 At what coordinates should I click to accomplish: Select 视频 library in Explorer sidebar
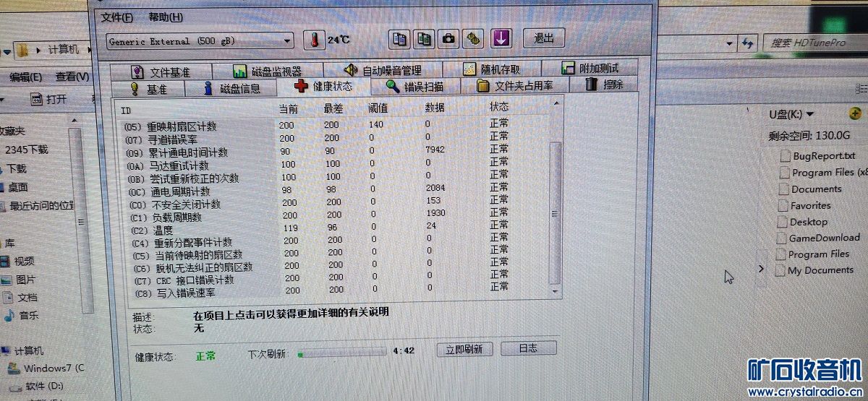pyautogui.click(x=17, y=261)
